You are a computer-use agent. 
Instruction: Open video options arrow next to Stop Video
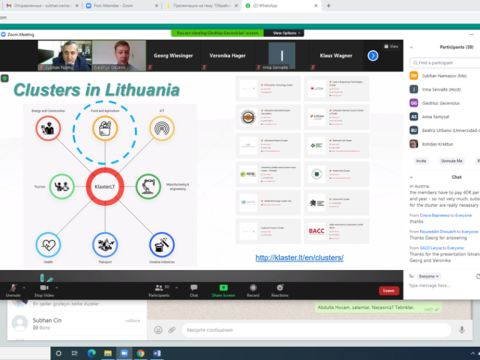[56, 287]
